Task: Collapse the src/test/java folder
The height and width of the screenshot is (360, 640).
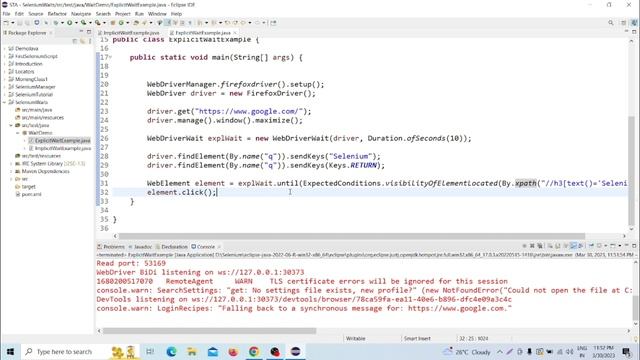Action: (x=11, y=125)
